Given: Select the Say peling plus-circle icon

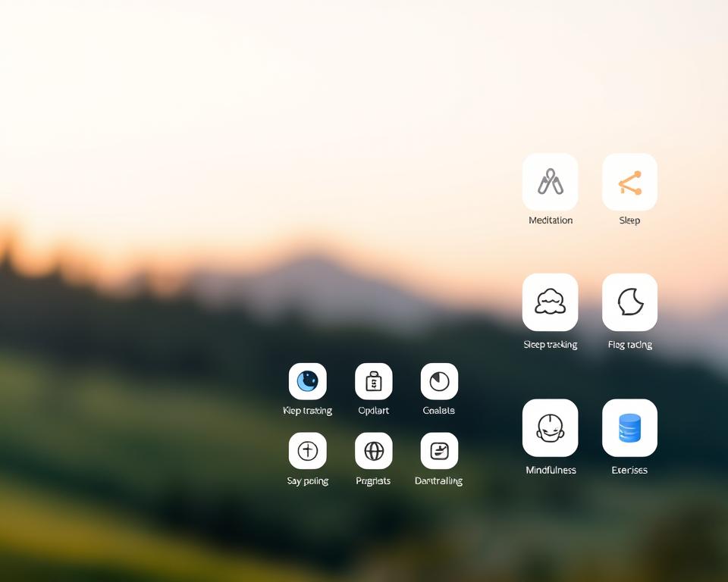Looking at the screenshot, I should pyautogui.click(x=307, y=451).
